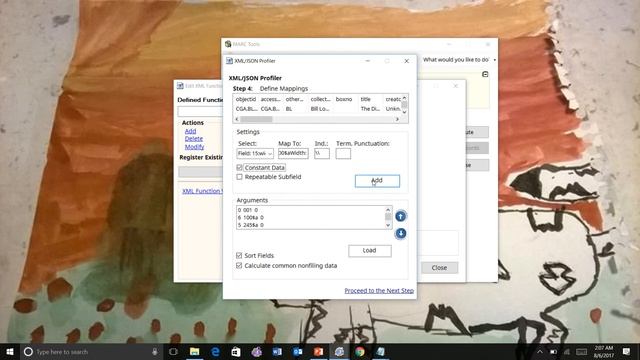Click right arrow of mappings horizontal scrollbar
The width and height of the screenshot is (640, 360).
pyautogui.click(x=397, y=119)
